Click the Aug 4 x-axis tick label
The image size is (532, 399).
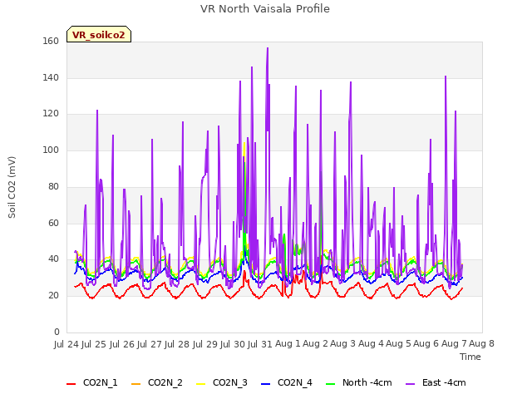pyautogui.click(x=371, y=343)
